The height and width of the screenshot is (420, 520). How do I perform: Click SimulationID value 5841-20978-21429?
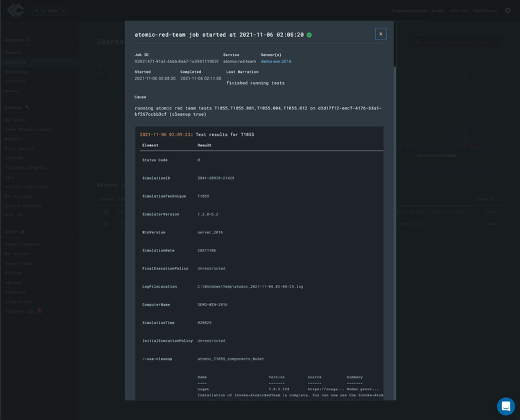(x=216, y=178)
